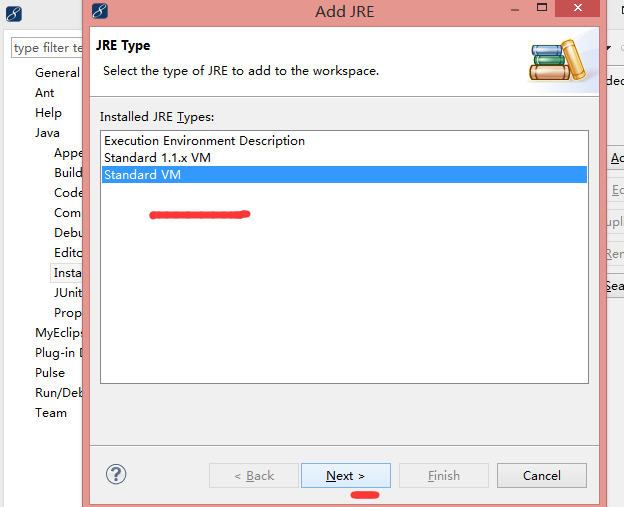Open Team in Preferences tree
The image size is (624, 507).
point(51,413)
